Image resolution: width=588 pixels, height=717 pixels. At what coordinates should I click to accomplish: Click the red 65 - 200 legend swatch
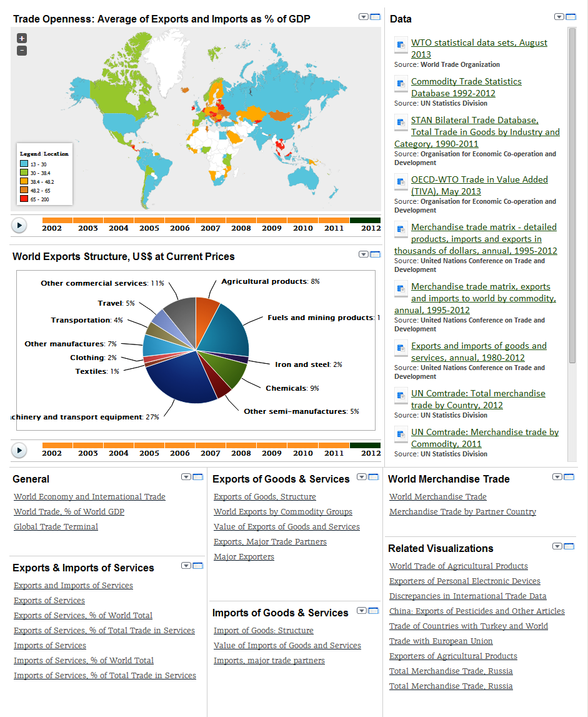(x=24, y=199)
